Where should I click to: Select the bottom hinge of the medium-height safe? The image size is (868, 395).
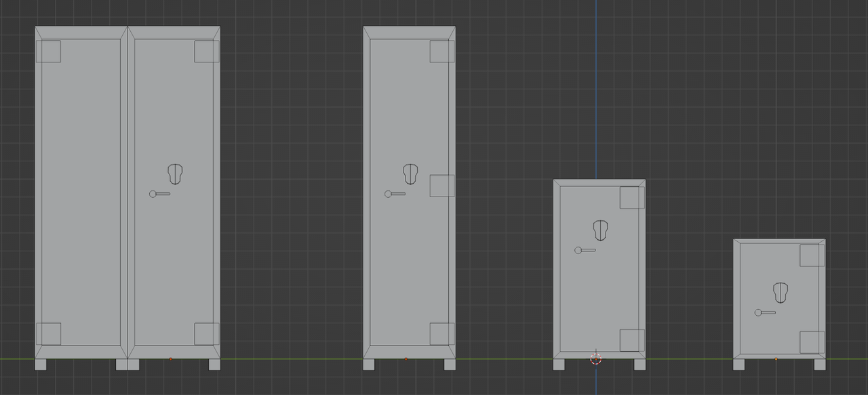point(632,341)
